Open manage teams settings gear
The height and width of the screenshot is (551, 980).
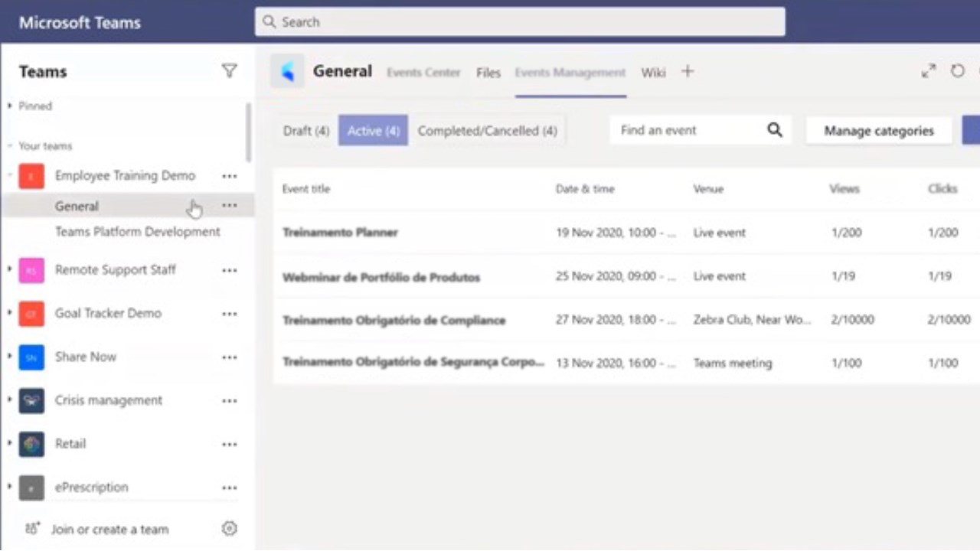(x=229, y=529)
